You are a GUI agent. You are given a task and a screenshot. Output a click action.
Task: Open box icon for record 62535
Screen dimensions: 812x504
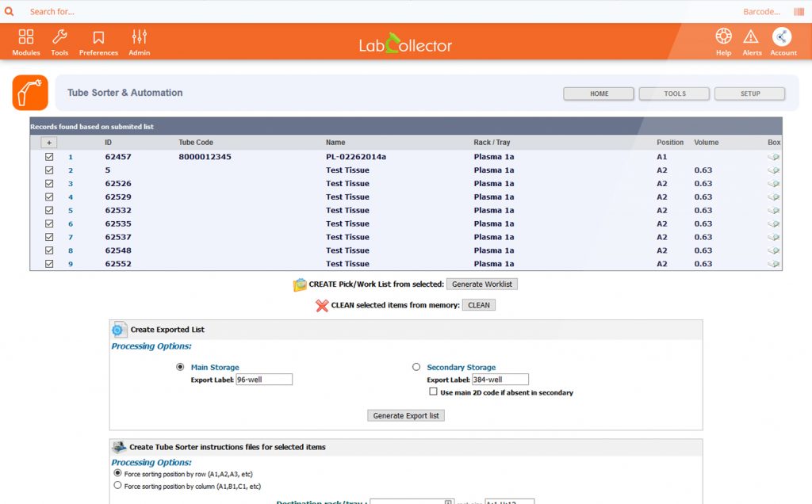pos(774,224)
